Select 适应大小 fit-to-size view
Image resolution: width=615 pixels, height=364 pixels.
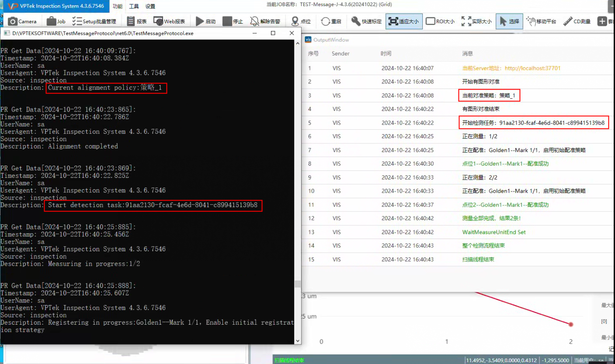pos(404,21)
